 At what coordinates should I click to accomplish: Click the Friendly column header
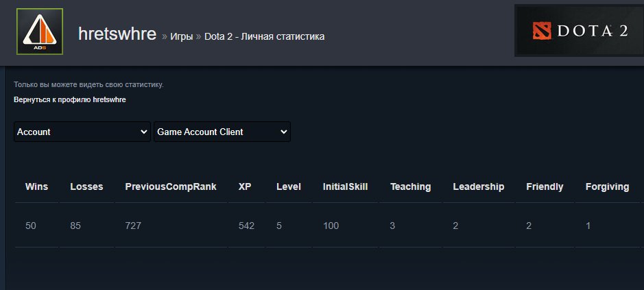point(545,187)
